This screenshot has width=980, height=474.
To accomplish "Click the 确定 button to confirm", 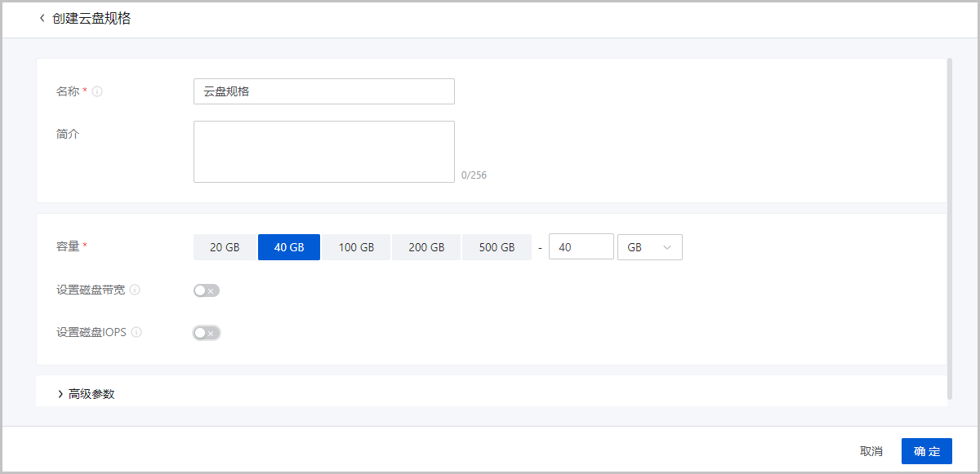I will click(926, 451).
